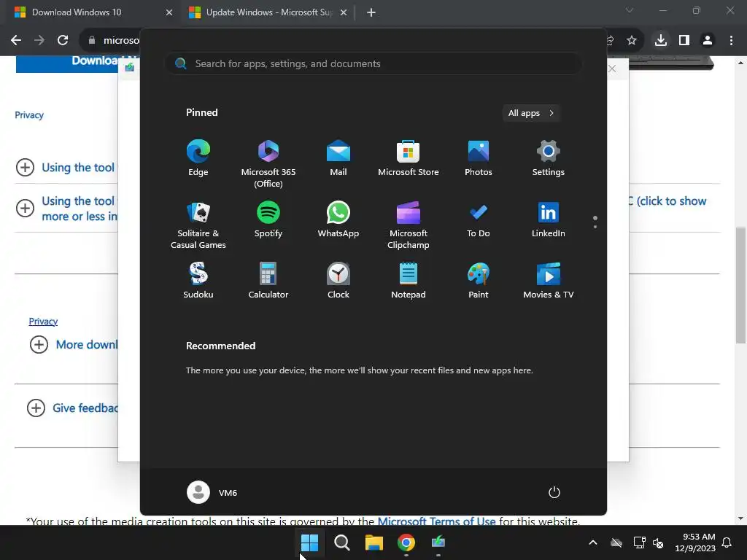Focus the Start menu search box

tap(373, 63)
